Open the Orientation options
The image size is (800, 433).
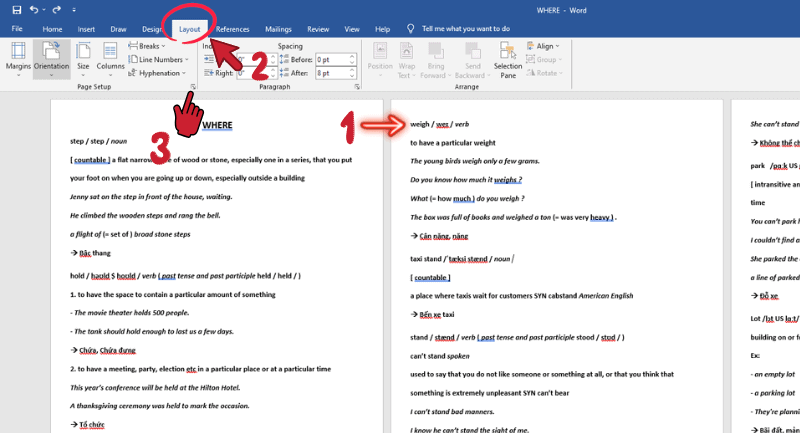point(51,56)
